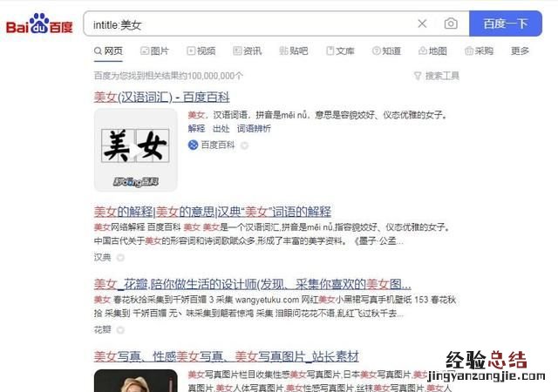Image resolution: width=558 pixels, height=392 pixels.
Task: Open 美女(汉语词汇) - 百度百科 result link
Action: pyautogui.click(x=162, y=97)
